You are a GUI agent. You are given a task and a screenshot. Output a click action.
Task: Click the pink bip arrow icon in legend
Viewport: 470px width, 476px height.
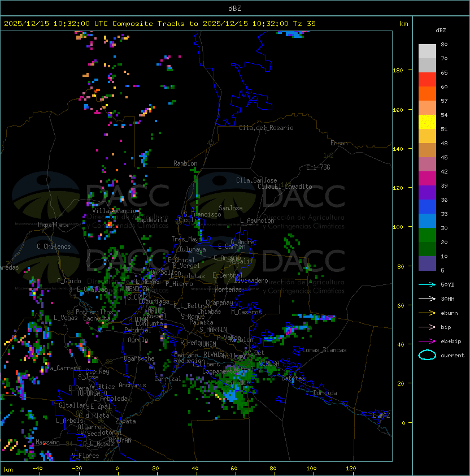coord(427,327)
